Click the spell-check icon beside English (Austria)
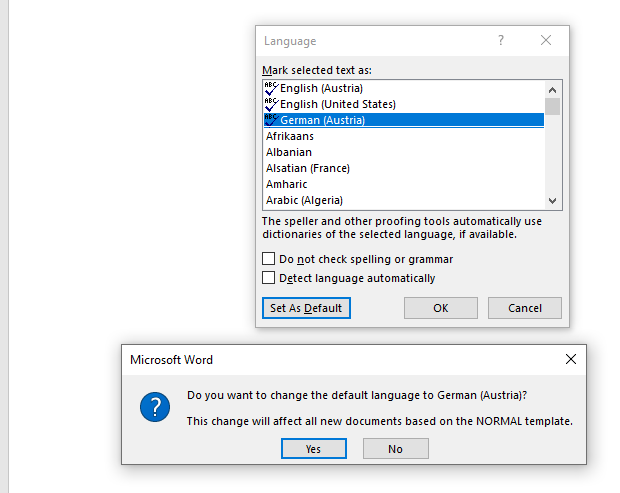Screen dimensions: 620x493 (271, 88)
